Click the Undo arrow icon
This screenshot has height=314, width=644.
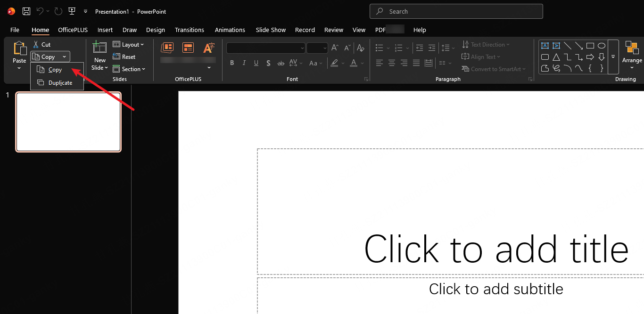pos(40,11)
